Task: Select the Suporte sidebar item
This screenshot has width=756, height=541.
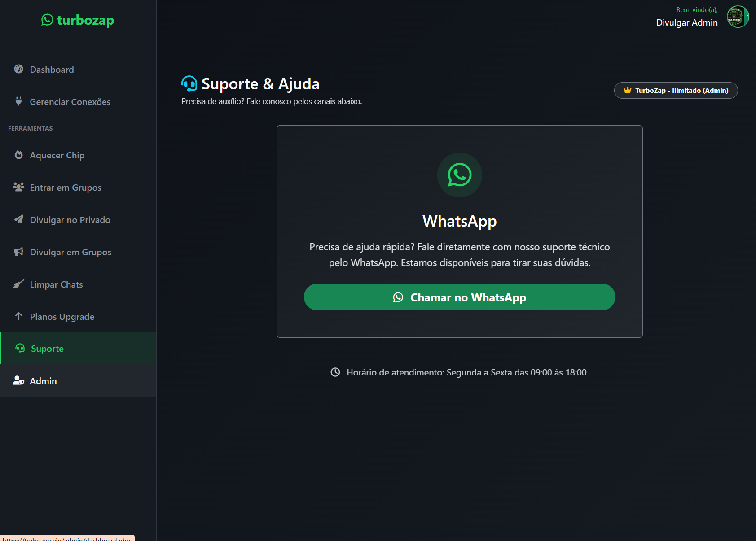Action: 78,348
